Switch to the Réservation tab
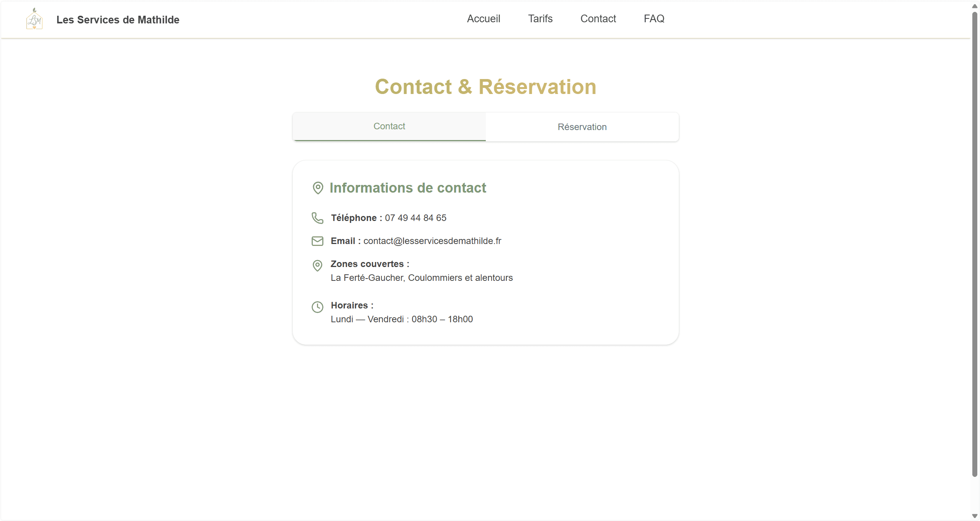Screen dimensions: 980x521 pos(582,127)
